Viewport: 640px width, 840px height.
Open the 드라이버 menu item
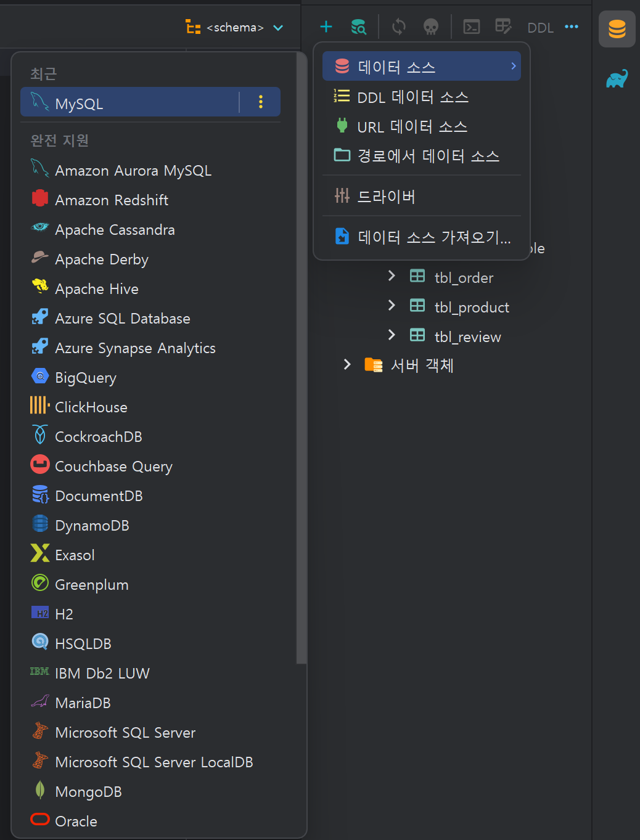coord(422,196)
